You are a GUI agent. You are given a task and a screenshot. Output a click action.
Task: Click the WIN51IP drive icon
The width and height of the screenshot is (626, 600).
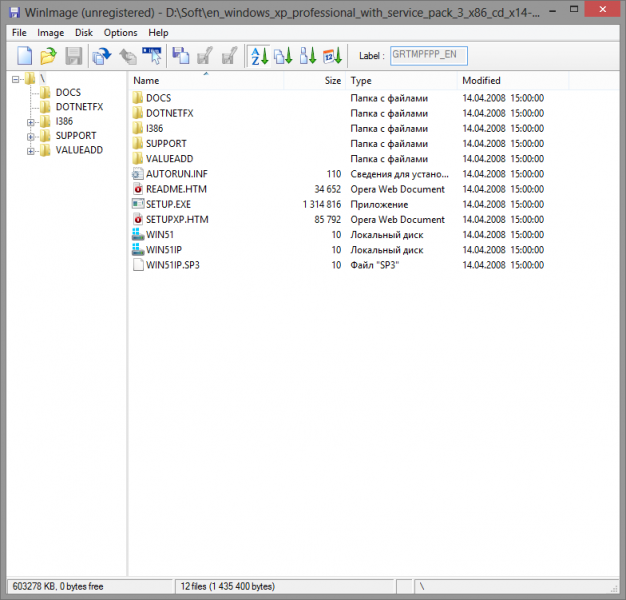138,250
